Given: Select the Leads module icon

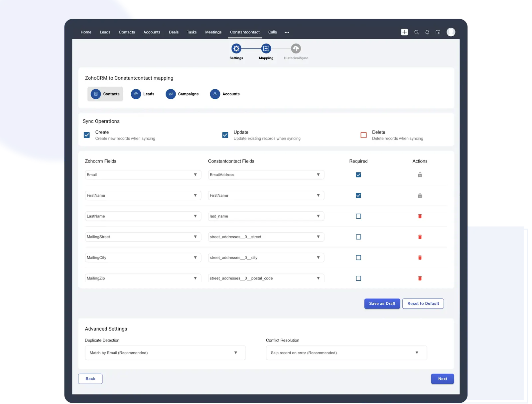Looking at the screenshot, I should 136,94.
